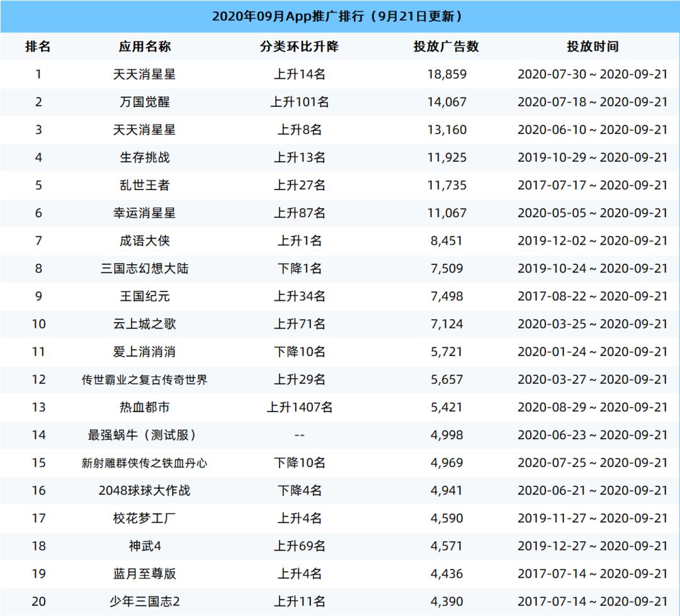Click the 投放广告数 column header
The width and height of the screenshot is (680, 616).
pyautogui.click(x=446, y=47)
